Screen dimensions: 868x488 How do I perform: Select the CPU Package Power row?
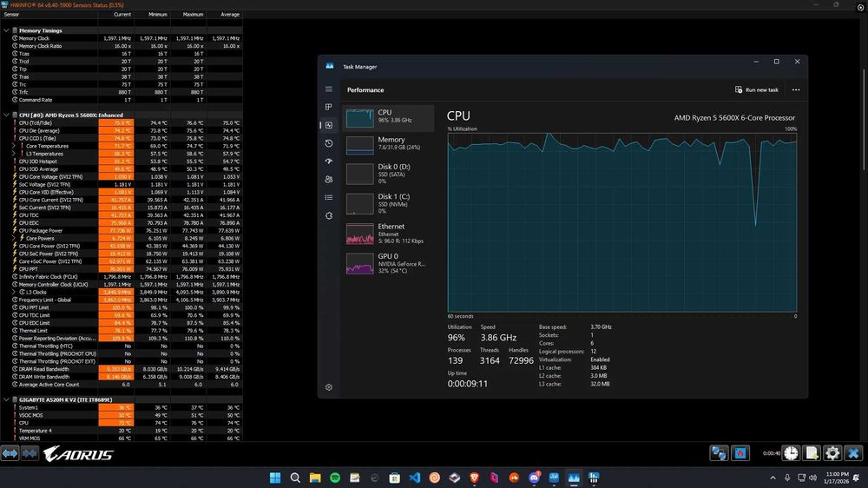122,230
